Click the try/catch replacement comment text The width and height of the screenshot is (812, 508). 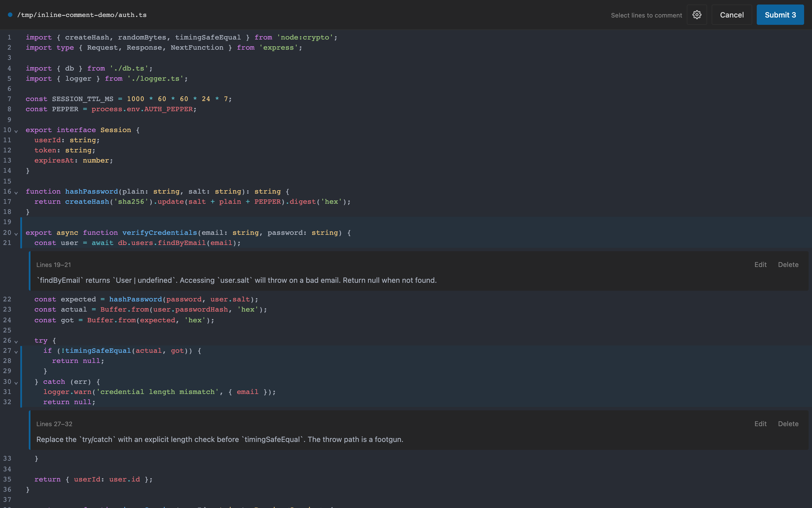tap(220, 439)
